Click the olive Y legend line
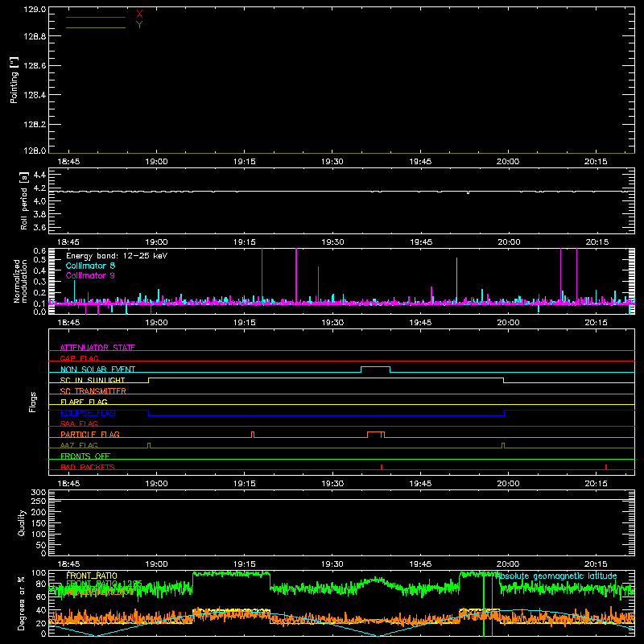 [x=96, y=27]
